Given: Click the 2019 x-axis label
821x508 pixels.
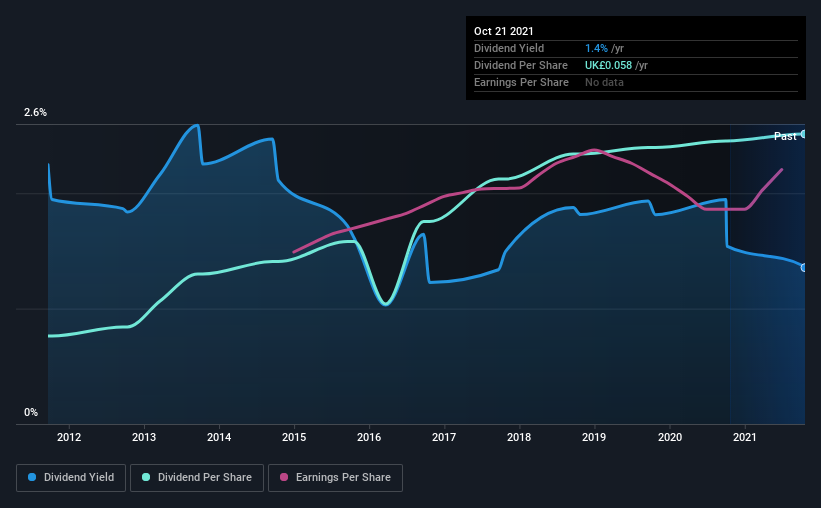Looking at the screenshot, I should tap(594, 437).
